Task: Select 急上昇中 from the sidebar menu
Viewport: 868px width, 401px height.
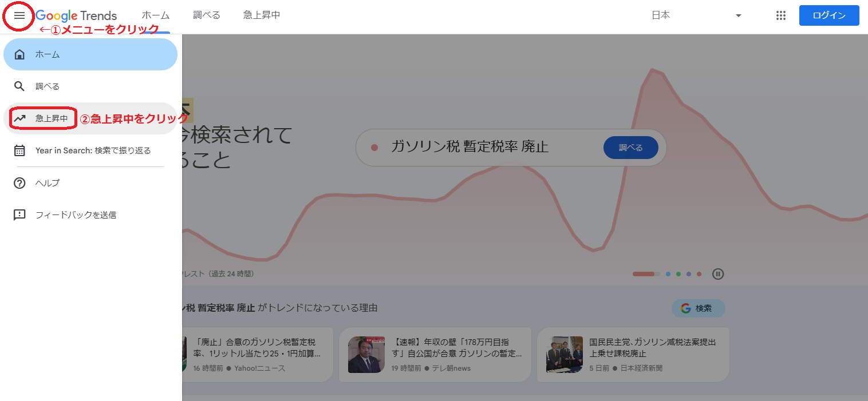Action: click(x=51, y=118)
